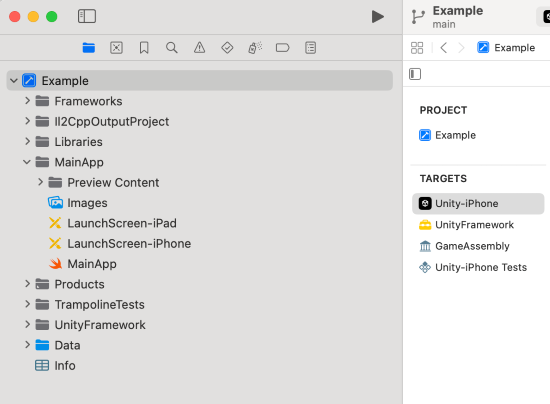
Task: Toggle the navigator sidebar button
Action: coord(87,16)
